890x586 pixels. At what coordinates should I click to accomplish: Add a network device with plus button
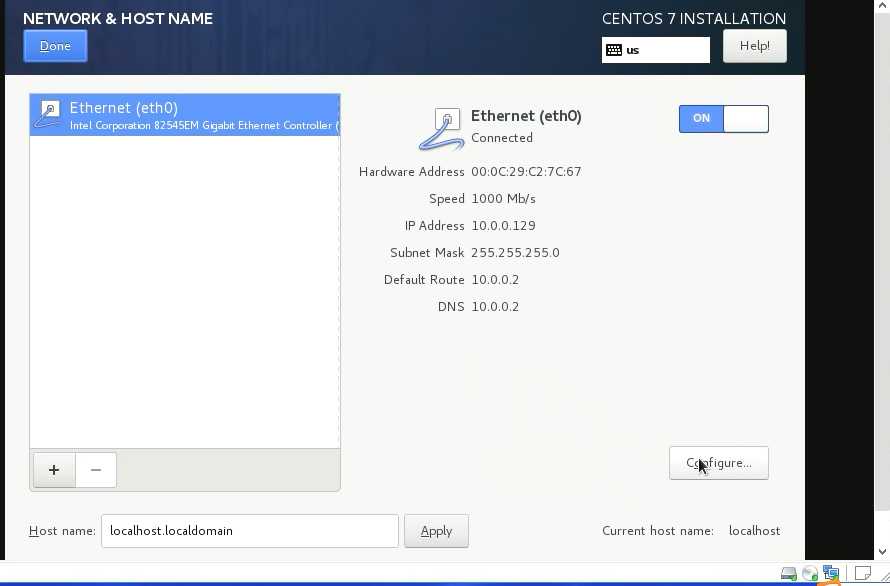point(54,470)
